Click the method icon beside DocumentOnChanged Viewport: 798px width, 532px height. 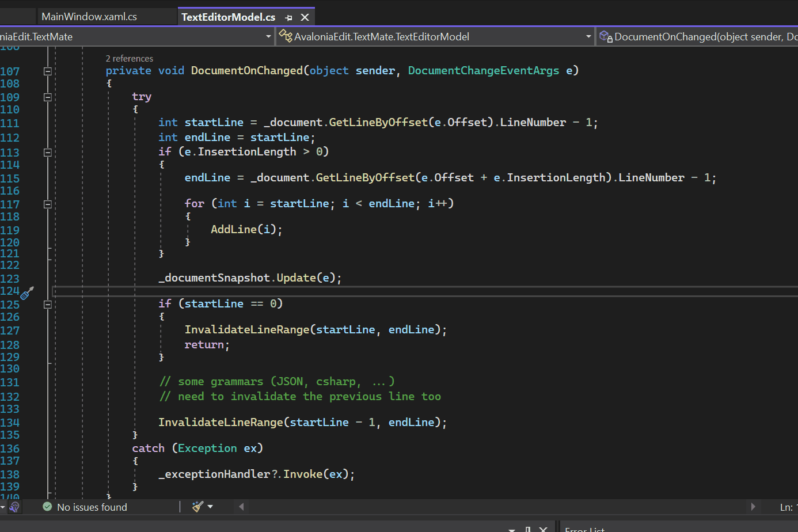tap(605, 36)
